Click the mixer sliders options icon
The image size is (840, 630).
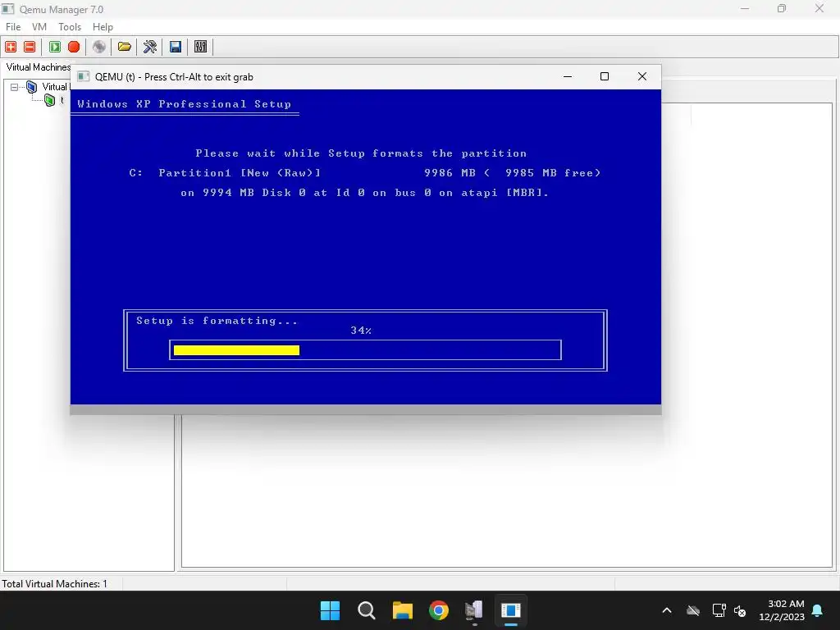200,47
